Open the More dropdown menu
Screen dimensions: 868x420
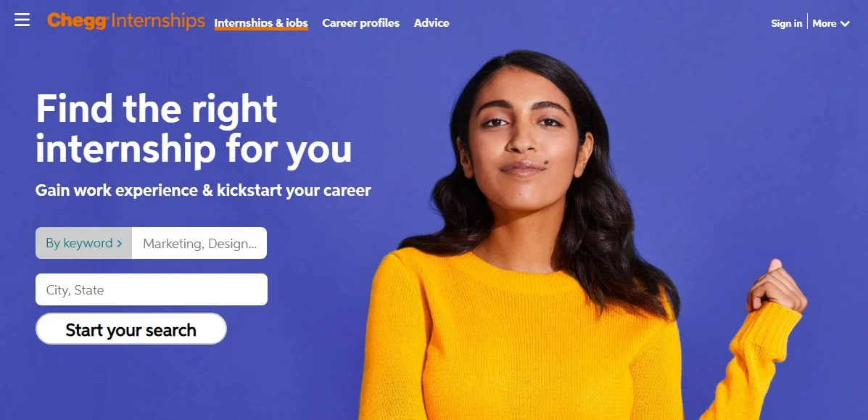coord(831,23)
